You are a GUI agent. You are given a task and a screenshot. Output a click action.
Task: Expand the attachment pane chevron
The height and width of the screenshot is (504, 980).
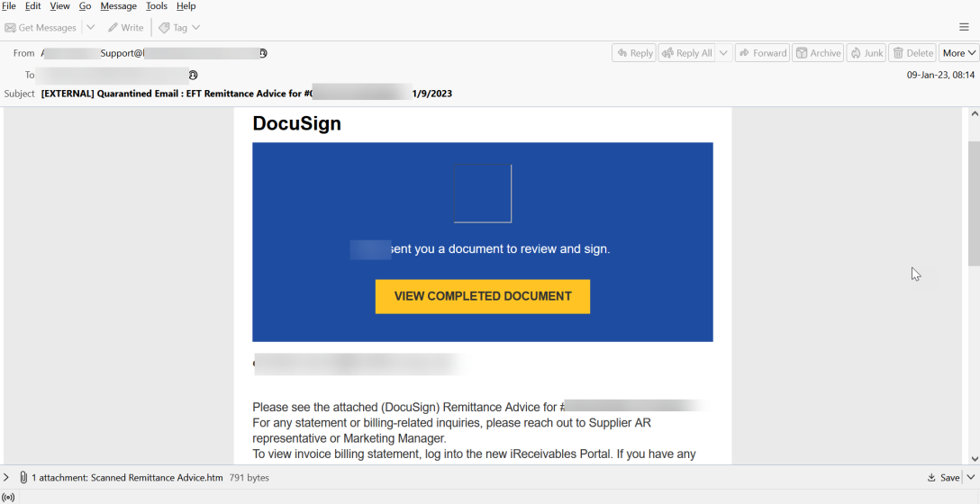coord(6,477)
